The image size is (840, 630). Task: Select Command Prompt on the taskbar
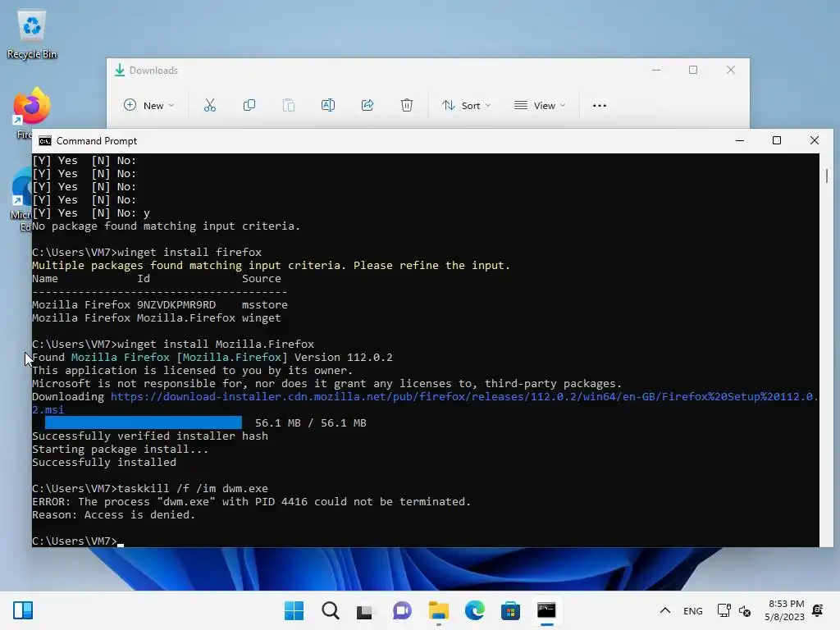[546, 610]
